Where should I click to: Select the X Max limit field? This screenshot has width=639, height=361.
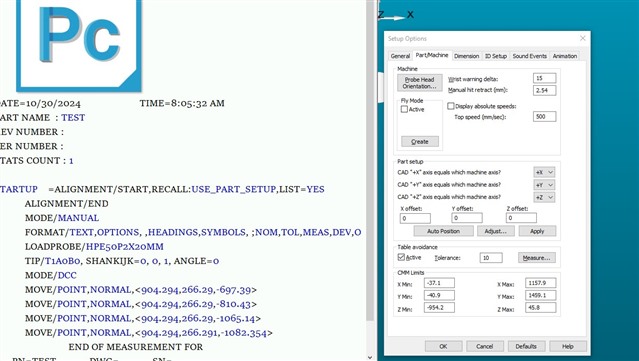tap(541, 283)
